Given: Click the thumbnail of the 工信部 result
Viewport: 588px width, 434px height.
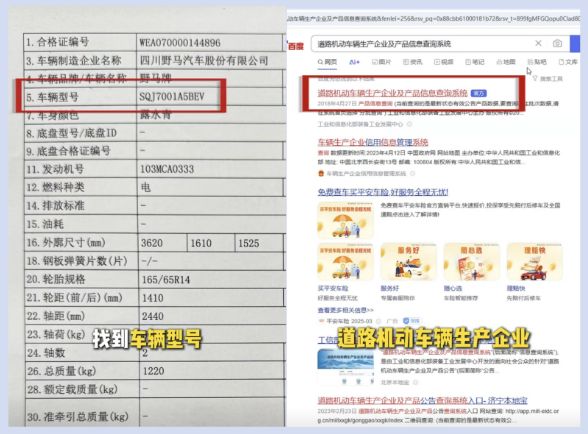Looking at the screenshot, I should (345, 366).
